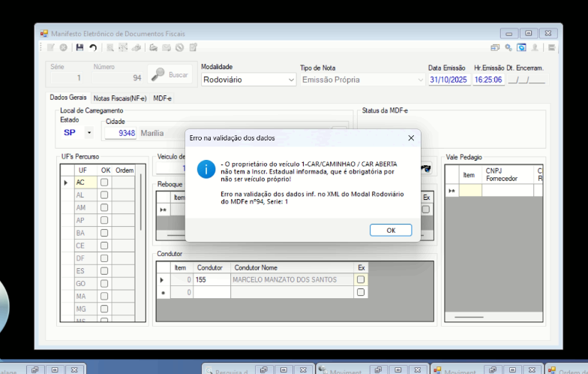Tick the OK checkbox for DF
Image resolution: width=588 pixels, height=374 pixels.
(x=104, y=258)
